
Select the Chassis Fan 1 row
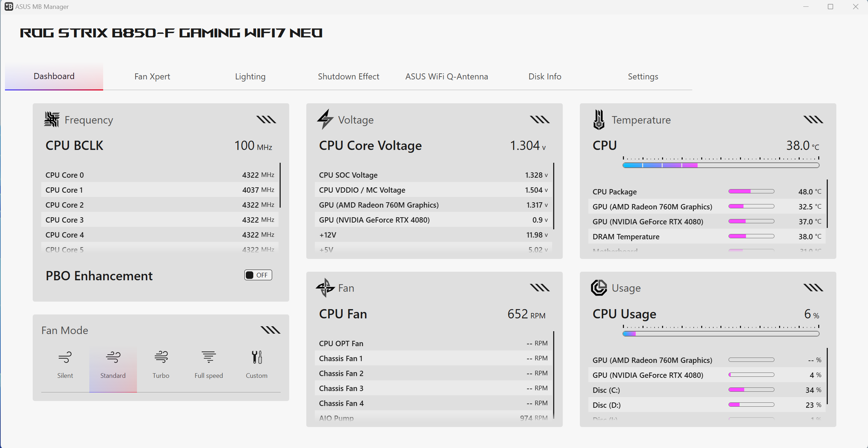tap(433, 358)
